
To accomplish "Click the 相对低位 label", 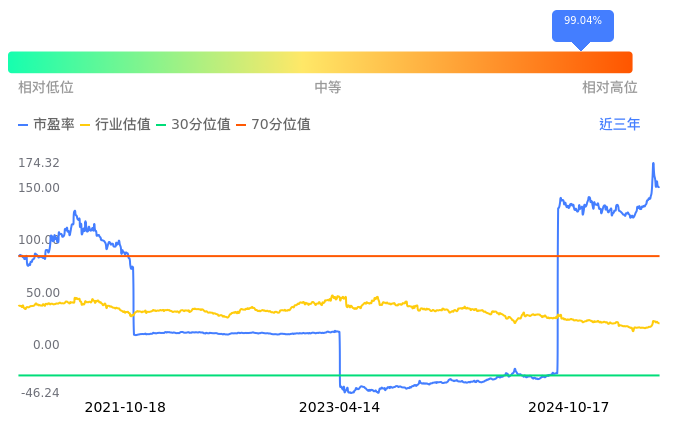I will pyautogui.click(x=46, y=88).
